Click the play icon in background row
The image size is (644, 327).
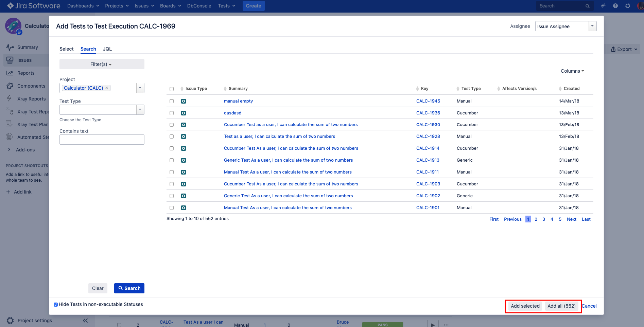point(433,324)
